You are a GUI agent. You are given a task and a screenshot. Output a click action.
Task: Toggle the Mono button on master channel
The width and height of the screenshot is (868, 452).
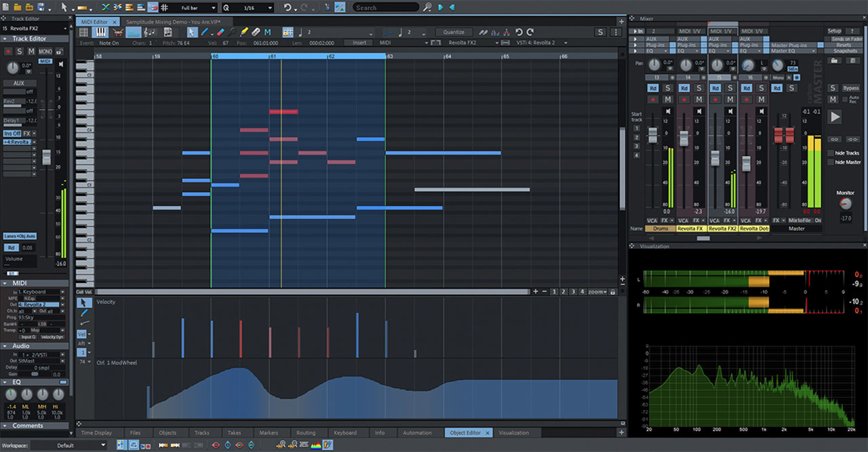click(778, 77)
